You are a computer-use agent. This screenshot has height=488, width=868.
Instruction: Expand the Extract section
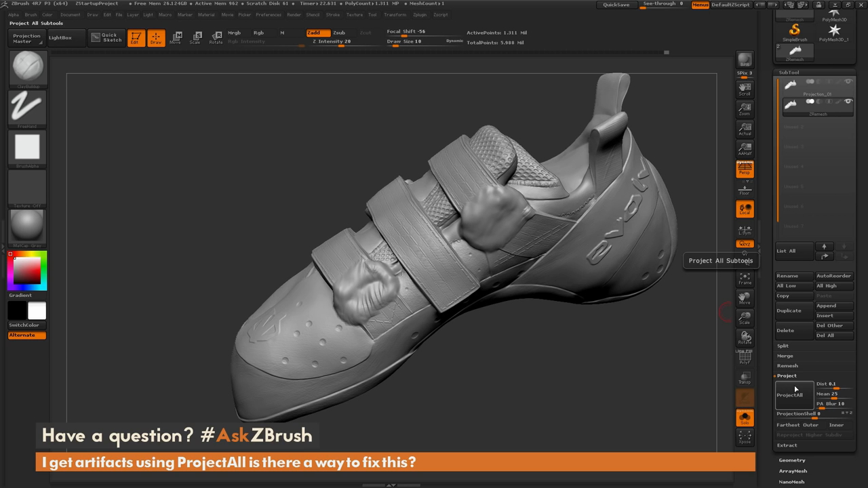[x=787, y=445]
